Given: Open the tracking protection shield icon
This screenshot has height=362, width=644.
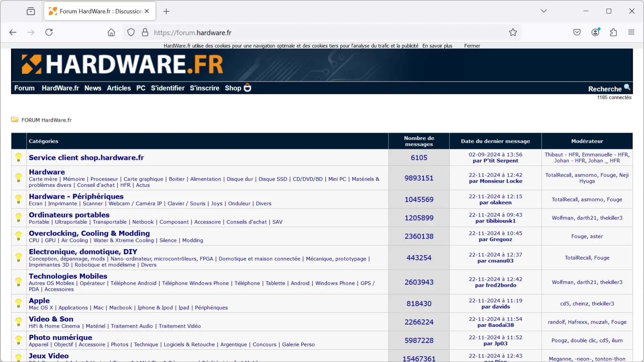Looking at the screenshot, I should coord(131,33).
